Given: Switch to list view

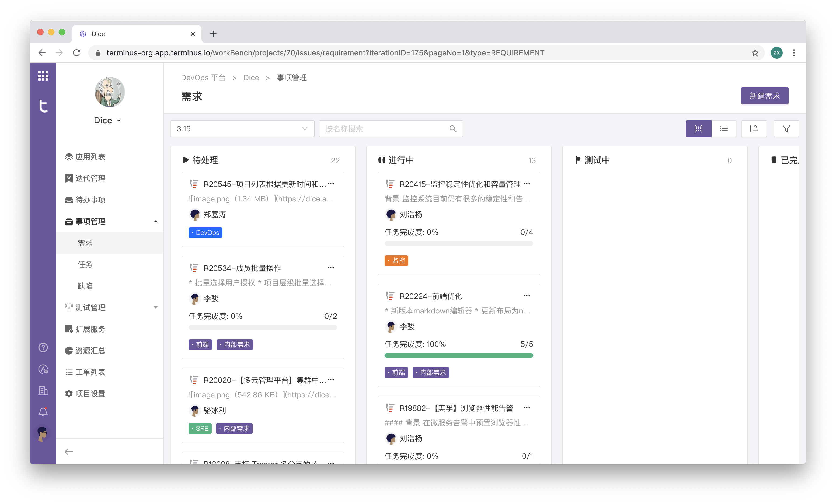Looking at the screenshot, I should click(724, 128).
